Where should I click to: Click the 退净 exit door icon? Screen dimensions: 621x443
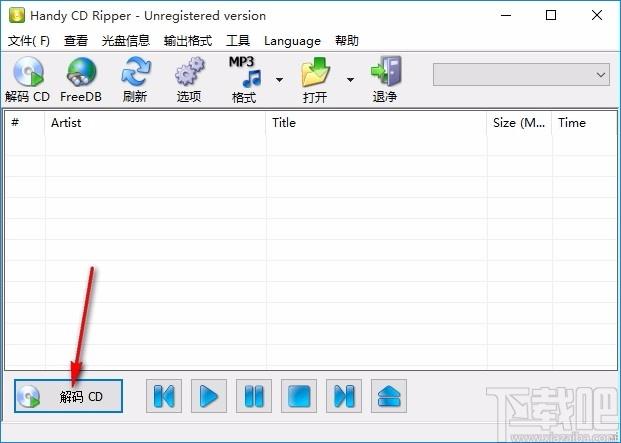click(385, 80)
